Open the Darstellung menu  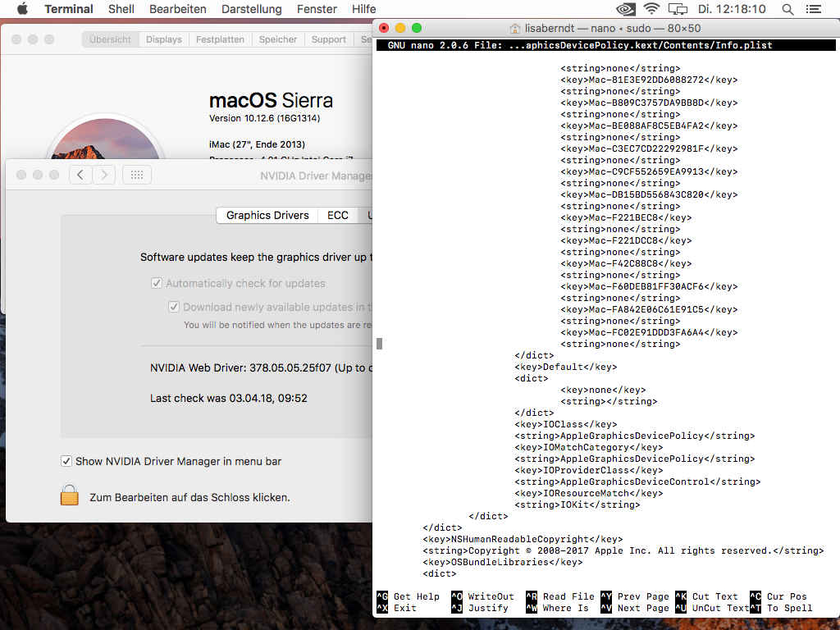251,9
